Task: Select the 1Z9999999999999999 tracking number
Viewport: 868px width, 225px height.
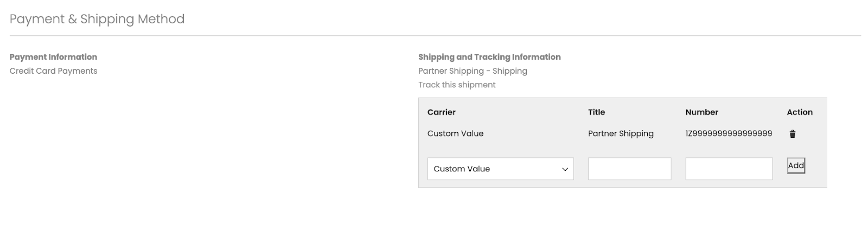Action: pos(729,133)
